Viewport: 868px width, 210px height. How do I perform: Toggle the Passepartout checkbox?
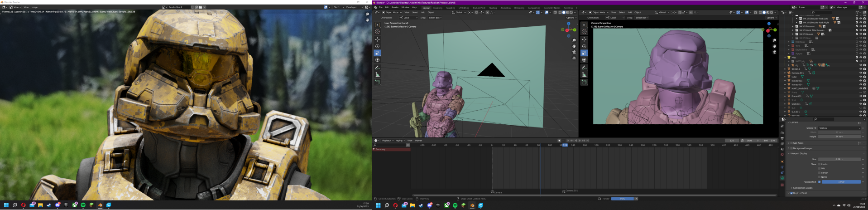819,182
